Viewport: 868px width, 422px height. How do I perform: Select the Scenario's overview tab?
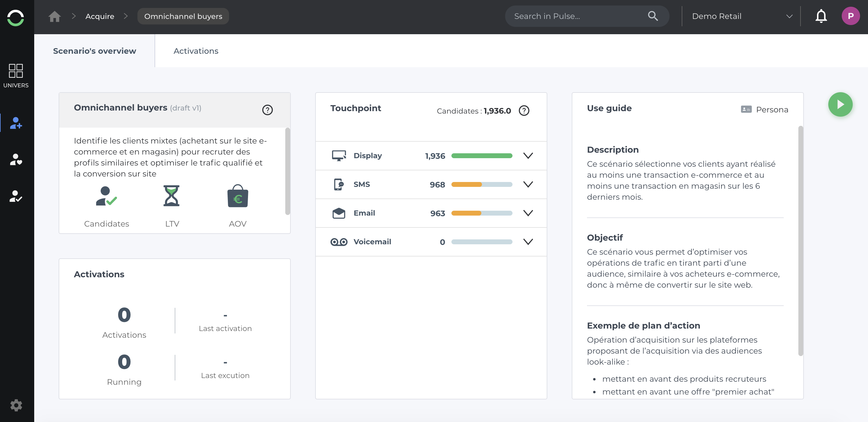click(94, 51)
